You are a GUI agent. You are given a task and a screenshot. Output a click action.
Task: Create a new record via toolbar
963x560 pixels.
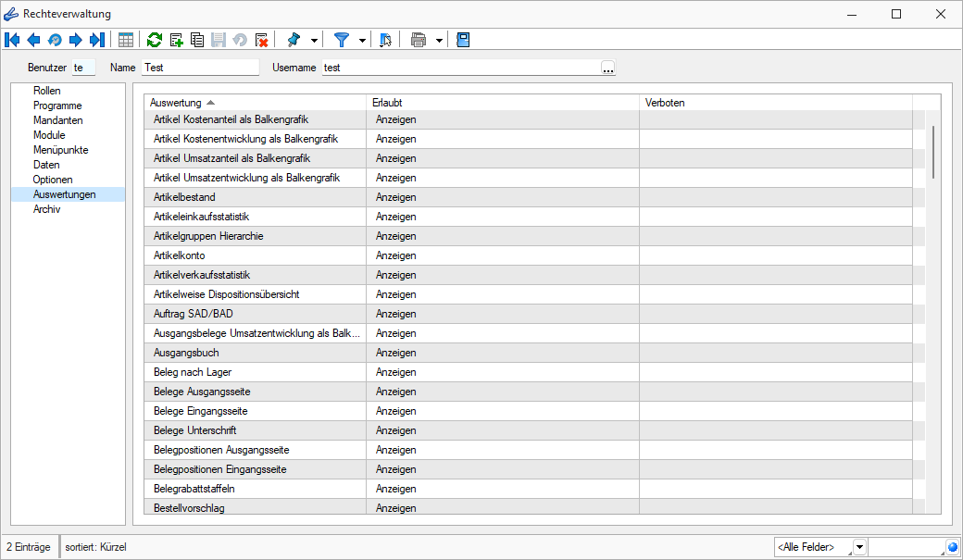(176, 40)
